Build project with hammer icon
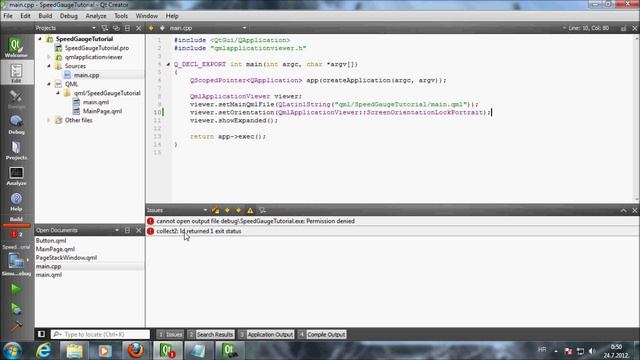The image size is (640, 360). (x=16, y=326)
